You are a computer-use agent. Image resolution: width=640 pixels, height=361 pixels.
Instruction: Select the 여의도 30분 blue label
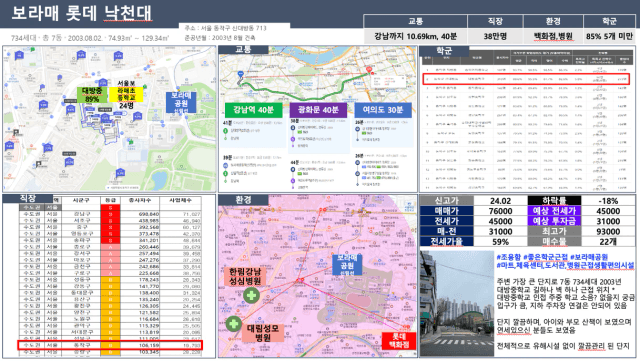382,110
